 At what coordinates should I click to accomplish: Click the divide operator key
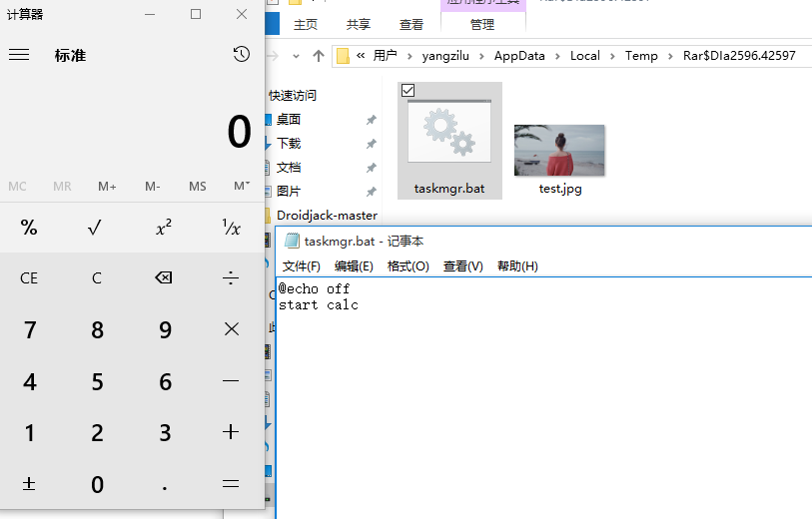click(231, 277)
